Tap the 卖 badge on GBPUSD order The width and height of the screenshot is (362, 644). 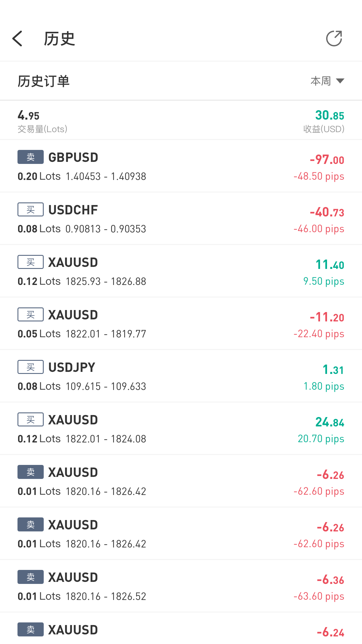(x=31, y=157)
